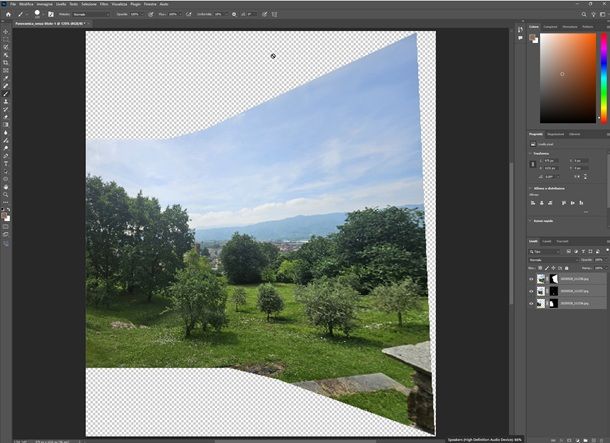Open layer blend mode Normale dropdown
This screenshot has width=610, height=443.
click(553, 260)
